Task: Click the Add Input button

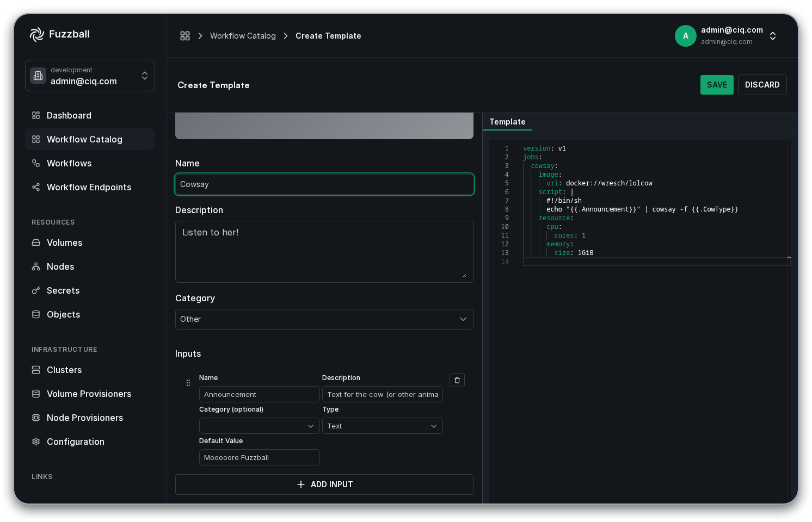Action: pos(324,484)
